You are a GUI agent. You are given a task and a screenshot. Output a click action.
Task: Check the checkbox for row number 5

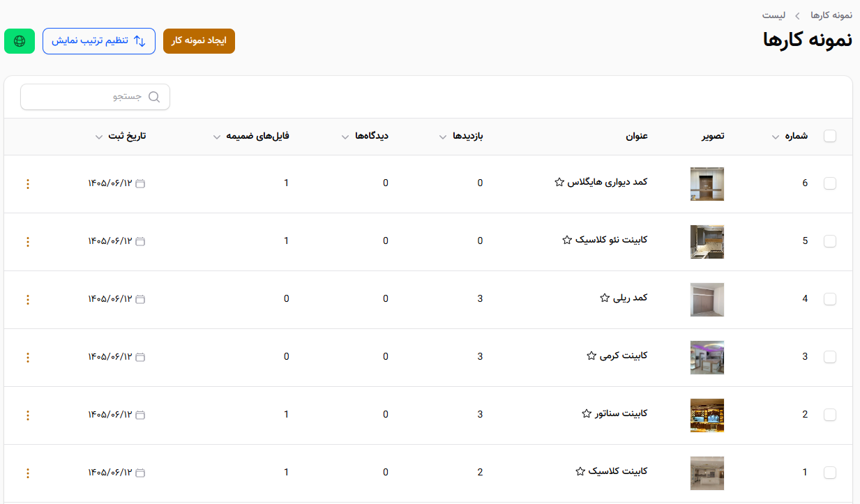pyautogui.click(x=830, y=241)
